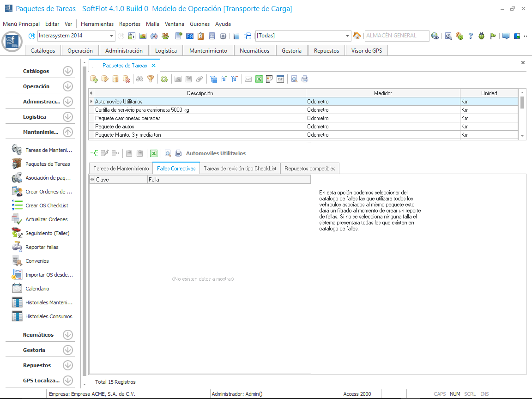Select the Tareas de Mantenimiento tab

tap(121, 169)
